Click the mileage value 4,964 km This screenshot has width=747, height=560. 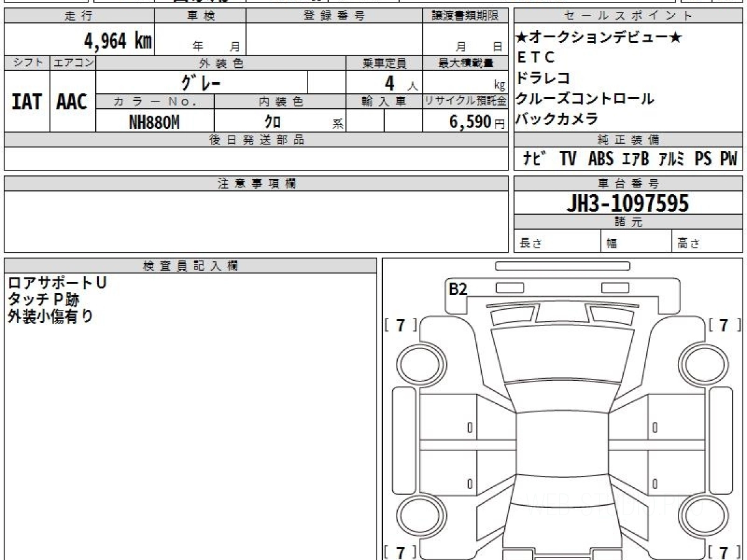[x=118, y=41]
